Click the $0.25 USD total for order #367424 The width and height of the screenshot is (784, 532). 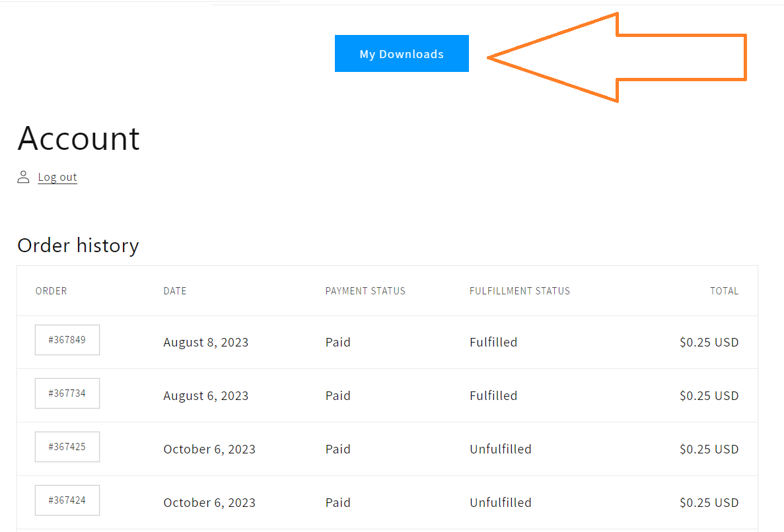pyautogui.click(x=709, y=502)
